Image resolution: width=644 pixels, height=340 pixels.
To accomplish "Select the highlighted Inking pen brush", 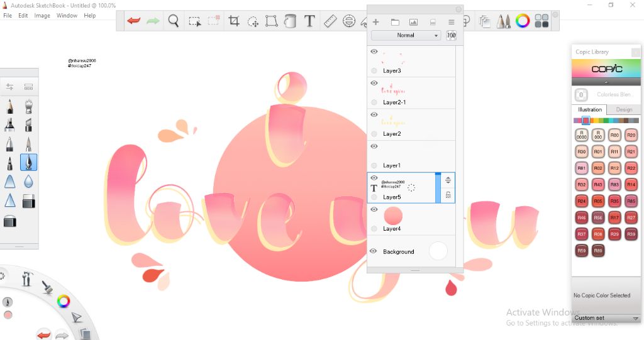I will click(28, 162).
